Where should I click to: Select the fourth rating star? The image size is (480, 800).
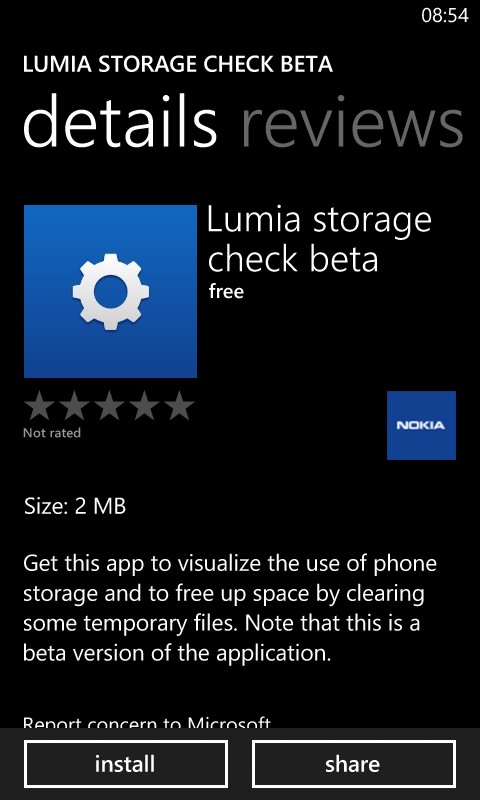144,406
